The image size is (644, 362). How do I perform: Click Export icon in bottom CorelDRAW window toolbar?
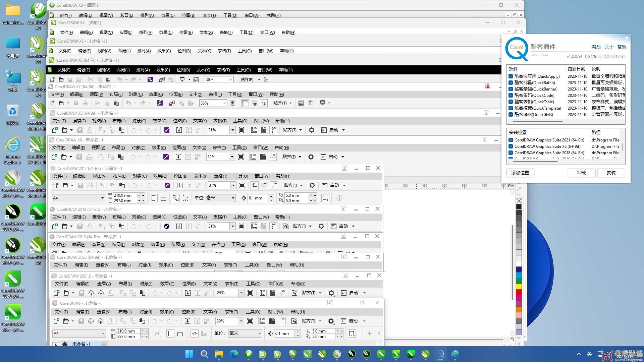click(x=197, y=321)
